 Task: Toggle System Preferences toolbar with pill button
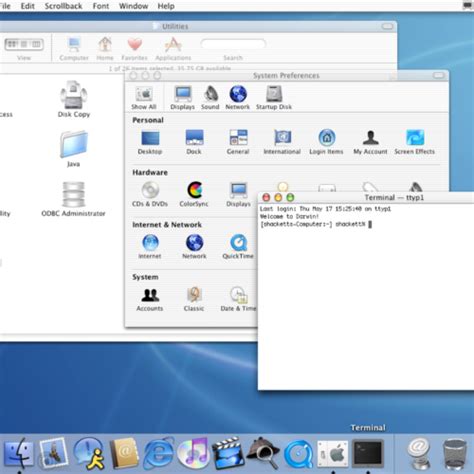[439, 76]
